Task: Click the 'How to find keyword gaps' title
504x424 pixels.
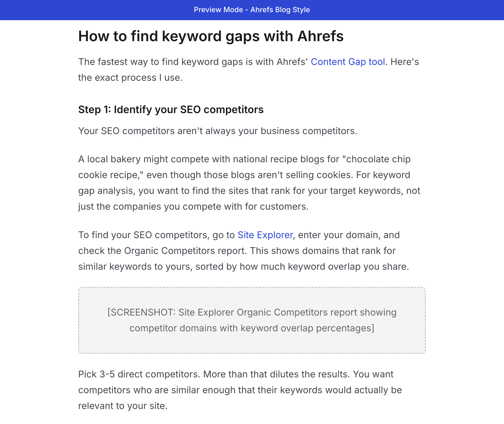Action: pos(181,36)
